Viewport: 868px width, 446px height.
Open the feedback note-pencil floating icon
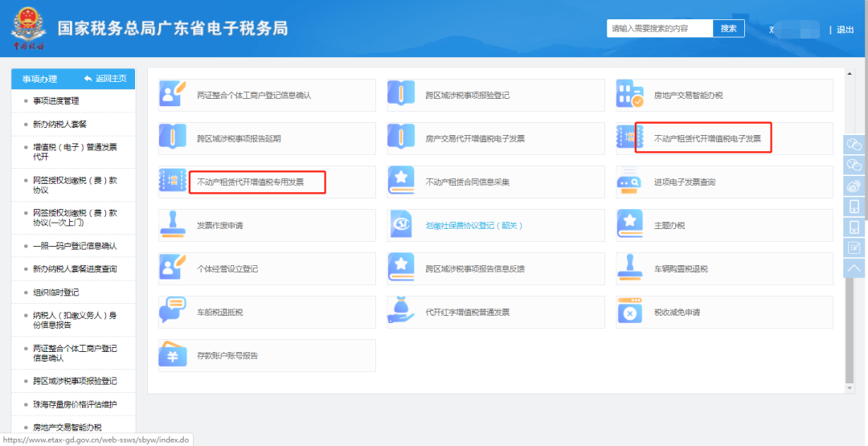tap(854, 248)
